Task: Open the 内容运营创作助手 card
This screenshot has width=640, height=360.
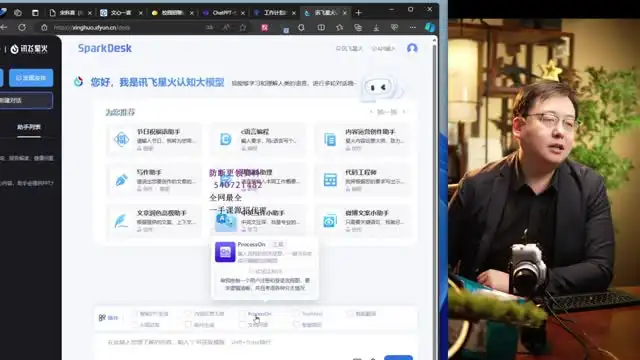Action: [362, 139]
